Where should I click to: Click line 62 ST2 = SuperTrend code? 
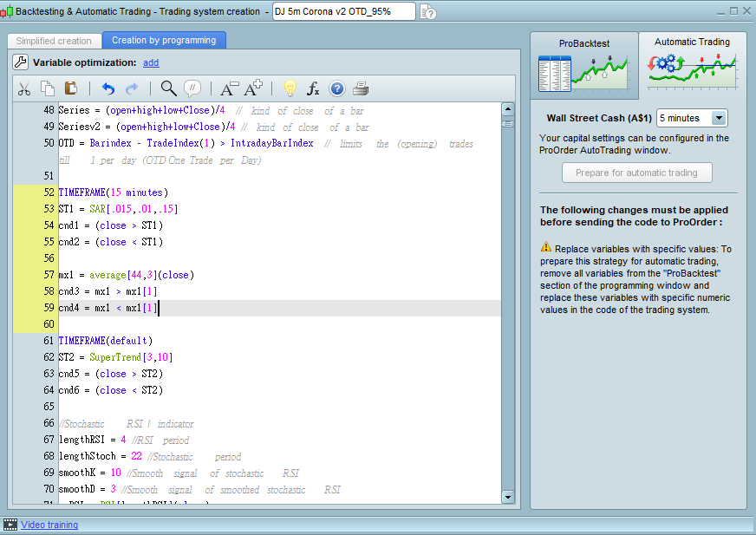(x=115, y=357)
